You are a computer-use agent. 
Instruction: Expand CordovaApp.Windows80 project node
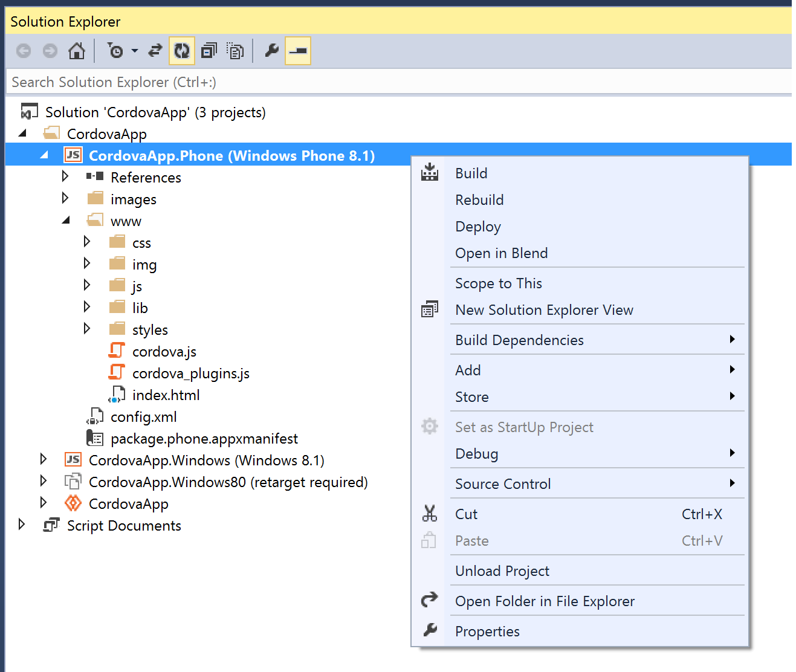pyautogui.click(x=44, y=481)
